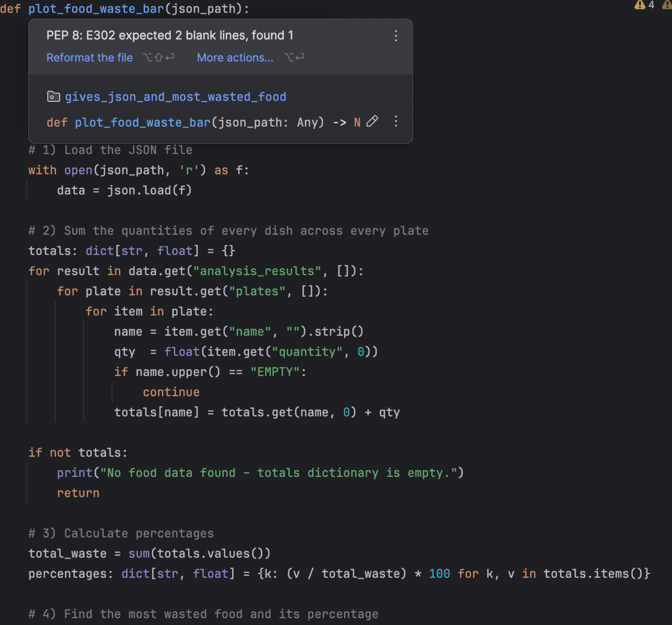Click the "EMPTY" string comparison
Viewport: 672px width, 625px height.
(x=275, y=371)
